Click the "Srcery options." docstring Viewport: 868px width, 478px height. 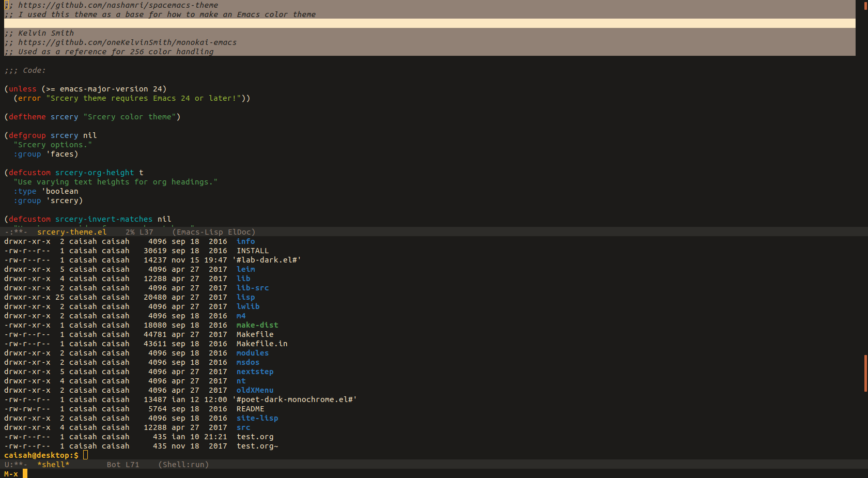pyautogui.click(x=53, y=145)
